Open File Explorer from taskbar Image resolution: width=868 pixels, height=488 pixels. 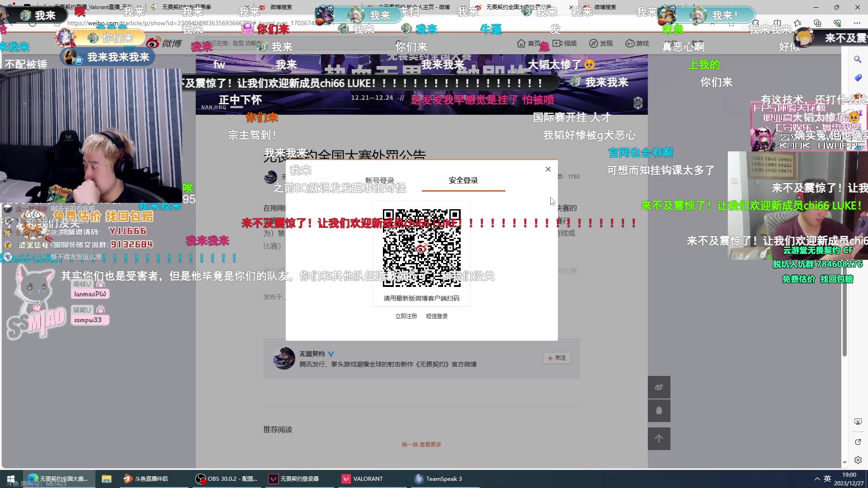106,479
